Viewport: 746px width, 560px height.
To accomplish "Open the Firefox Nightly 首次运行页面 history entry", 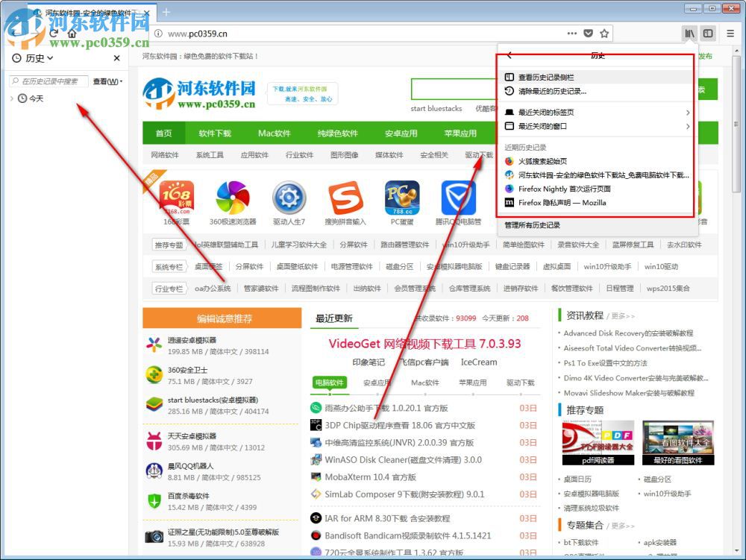I will (567, 189).
